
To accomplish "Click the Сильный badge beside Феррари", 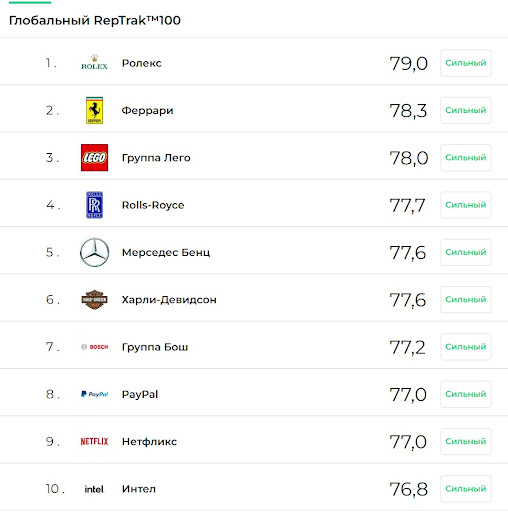I will (x=466, y=110).
